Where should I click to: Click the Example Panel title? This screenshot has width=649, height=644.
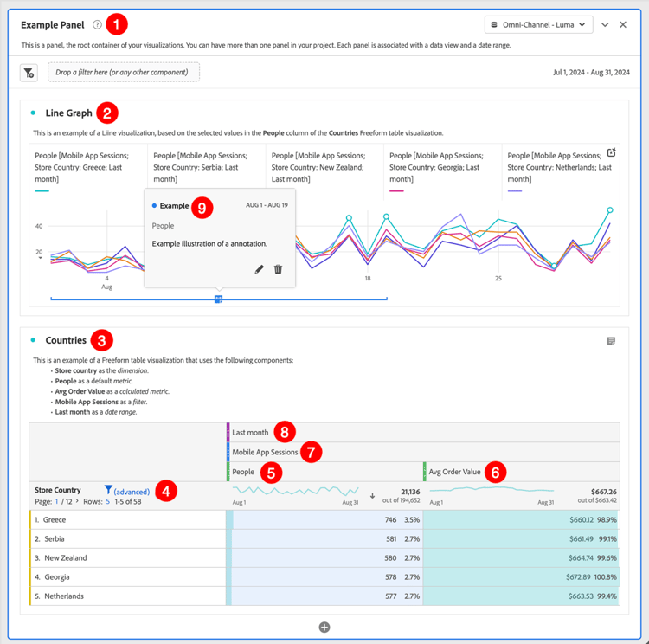tap(53, 25)
